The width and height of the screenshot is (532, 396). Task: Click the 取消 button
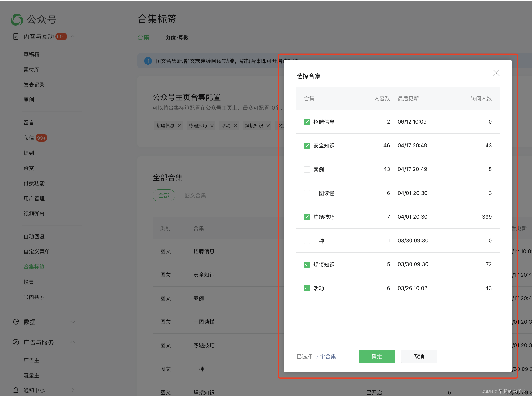point(419,356)
